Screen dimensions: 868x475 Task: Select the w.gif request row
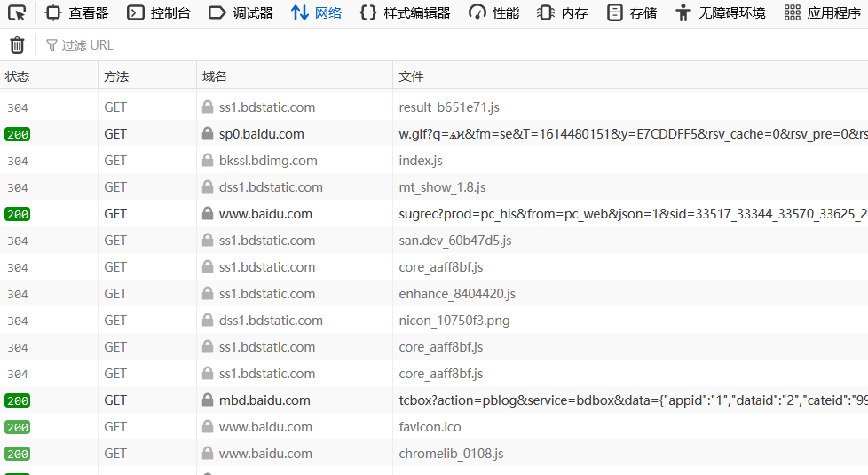[434, 134]
